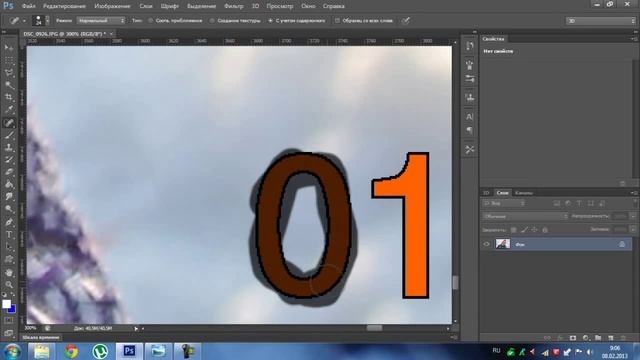The image size is (640, 360).
Task: Select the Hand tool
Action: point(9,272)
